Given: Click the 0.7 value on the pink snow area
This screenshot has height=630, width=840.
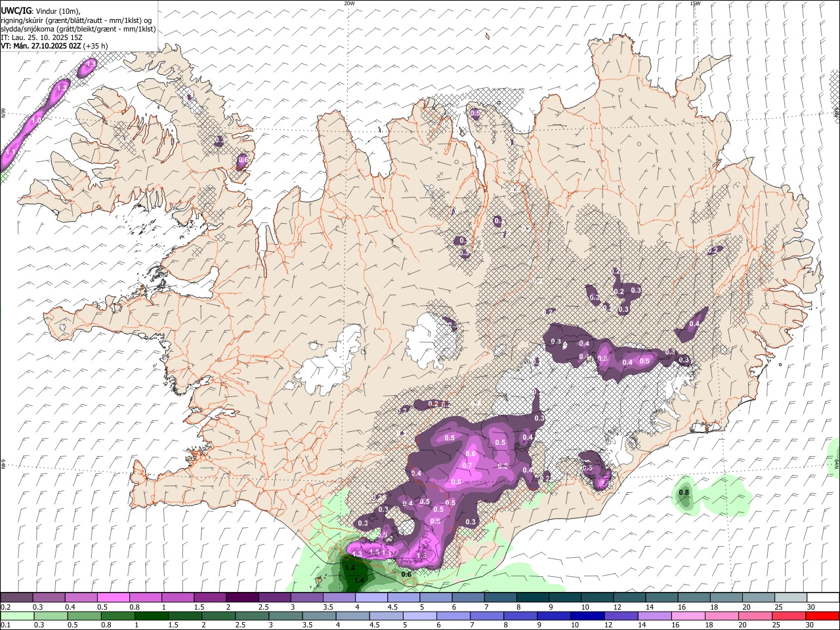Looking at the screenshot, I should pyautogui.click(x=467, y=465).
